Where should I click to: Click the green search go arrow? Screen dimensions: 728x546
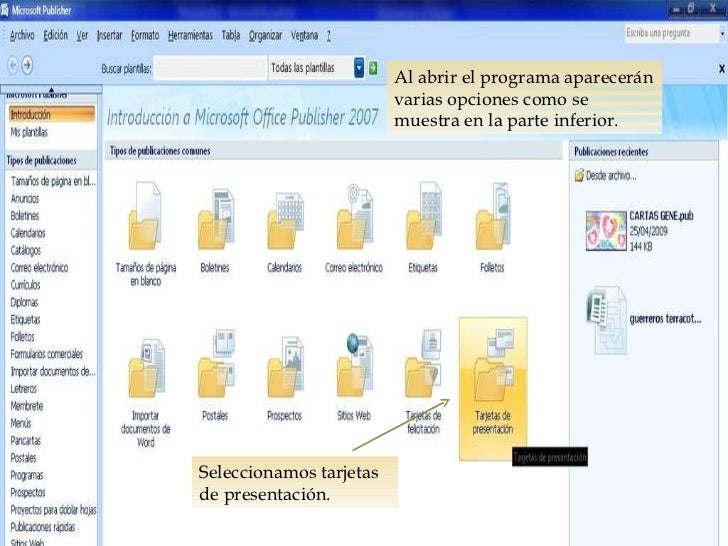(x=373, y=68)
